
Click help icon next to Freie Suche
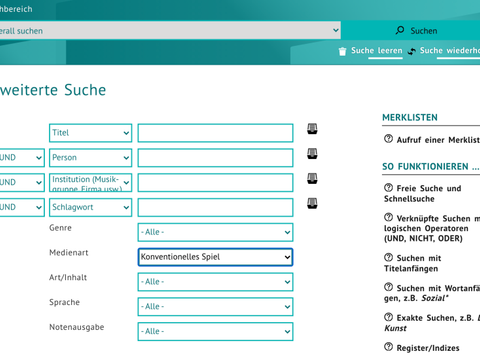click(388, 188)
